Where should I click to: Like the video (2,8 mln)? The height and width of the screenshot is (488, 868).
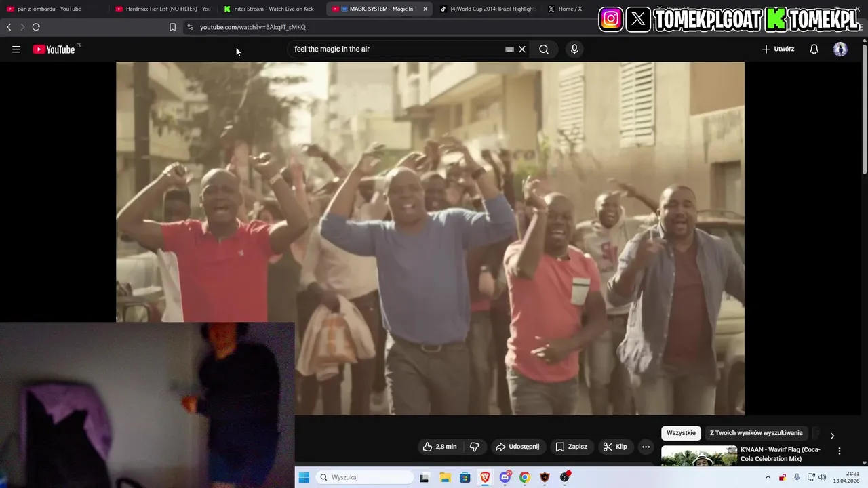(439, 447)
